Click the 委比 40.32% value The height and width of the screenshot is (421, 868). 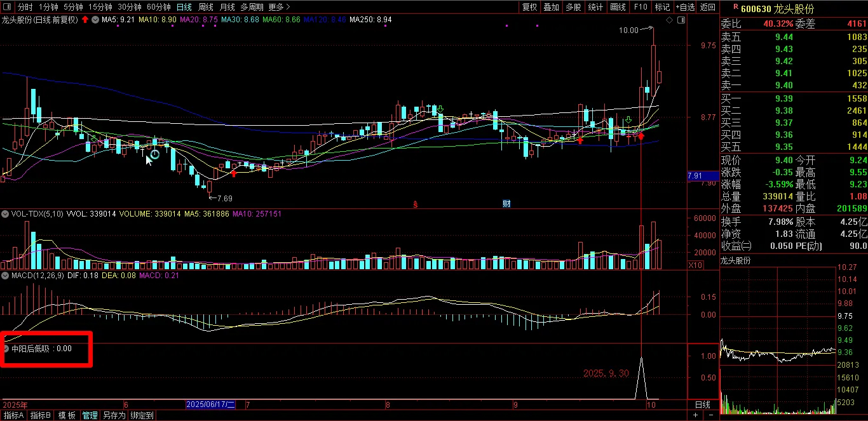coord(777,23)
